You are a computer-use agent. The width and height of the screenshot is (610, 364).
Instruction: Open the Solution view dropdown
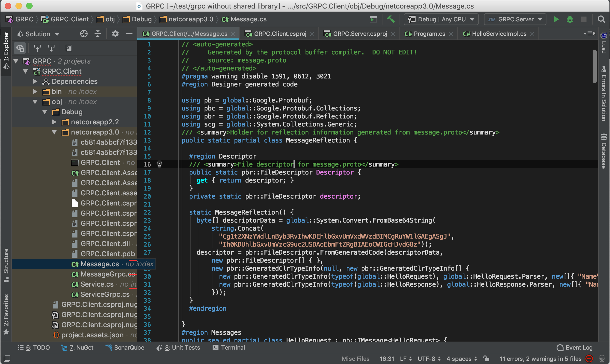(x=38, y=34)
